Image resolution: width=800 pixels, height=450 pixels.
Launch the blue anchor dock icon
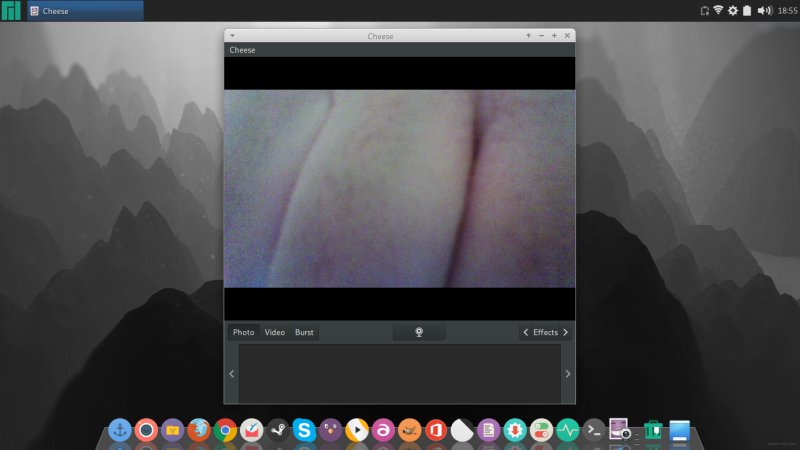120,430
